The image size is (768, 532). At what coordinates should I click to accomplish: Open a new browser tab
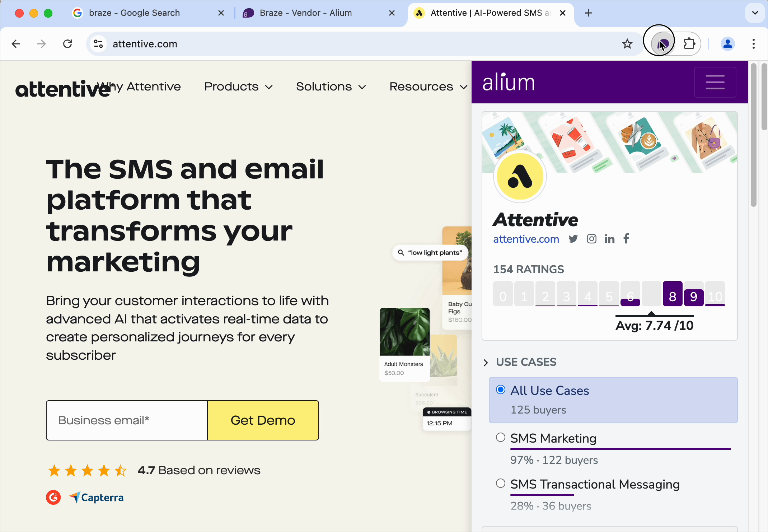click(589, 13)
